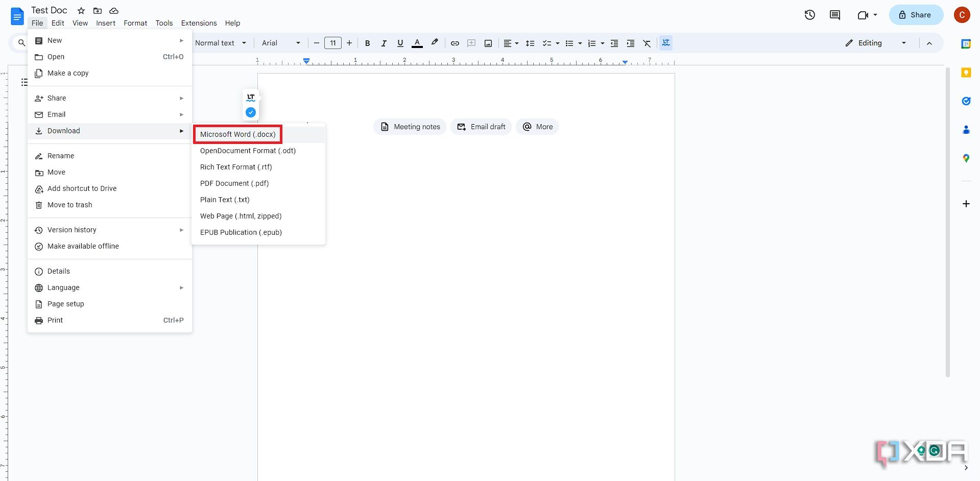Insert a link using the link icon
The image size is (980, 481).
tap(455, 43)
